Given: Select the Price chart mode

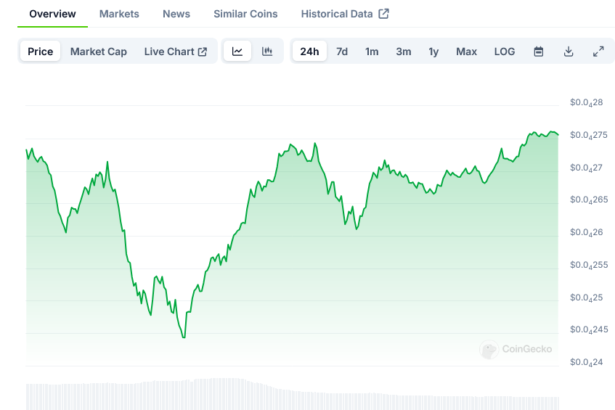Looking at the screenshot, I should pos(41,51).
